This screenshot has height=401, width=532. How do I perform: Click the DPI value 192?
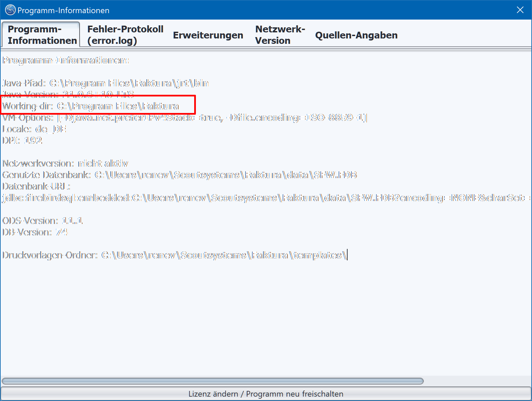pos(33,140)
